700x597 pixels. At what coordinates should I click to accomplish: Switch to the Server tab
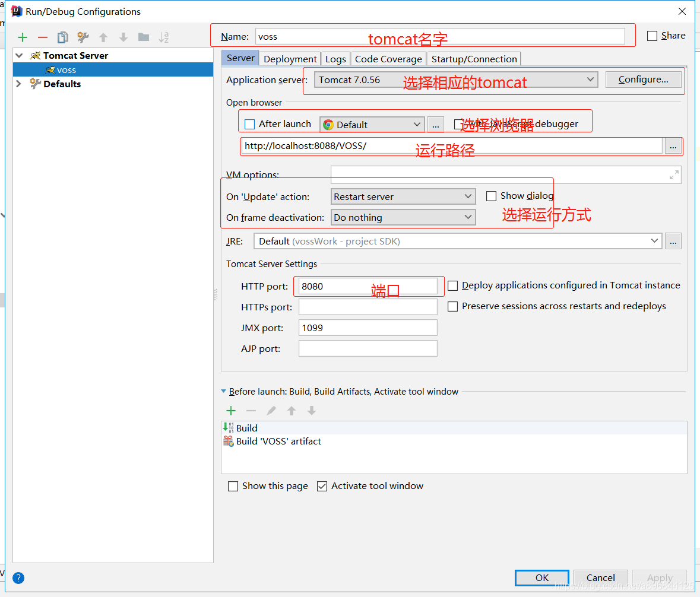(x=240, y=58)
